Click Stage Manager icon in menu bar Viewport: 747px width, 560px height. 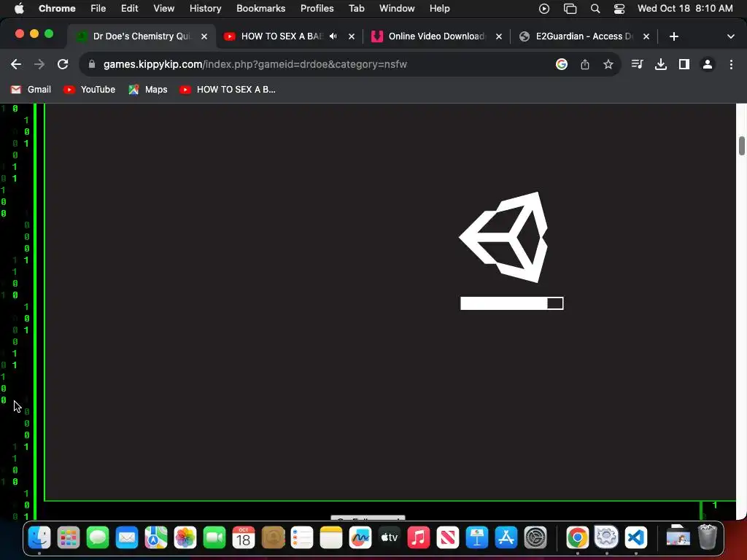coord(570,9)
